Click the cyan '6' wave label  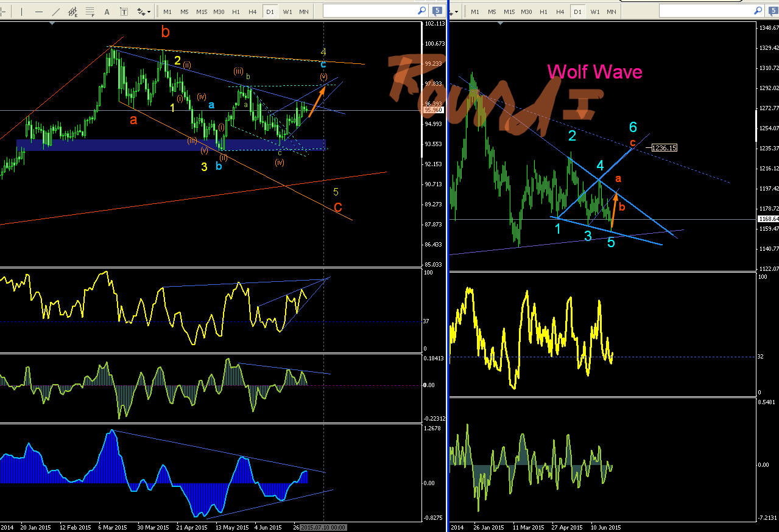(633, 127)
